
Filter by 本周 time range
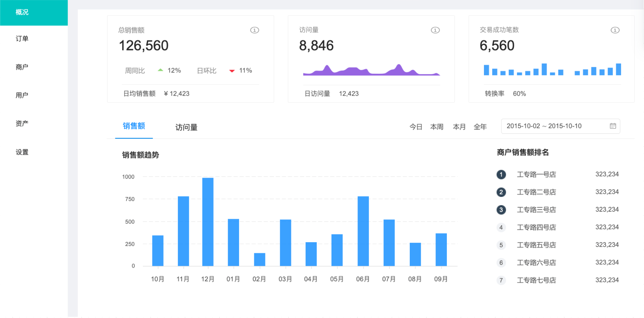437,127
